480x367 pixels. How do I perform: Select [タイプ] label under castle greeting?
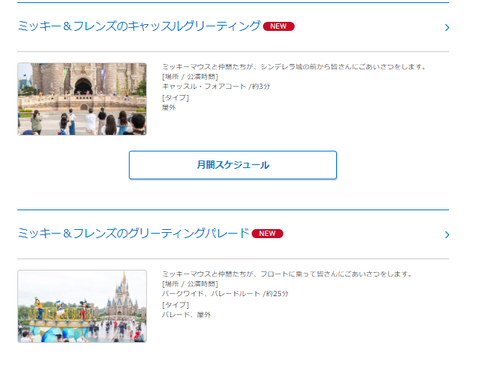[175, 98]
